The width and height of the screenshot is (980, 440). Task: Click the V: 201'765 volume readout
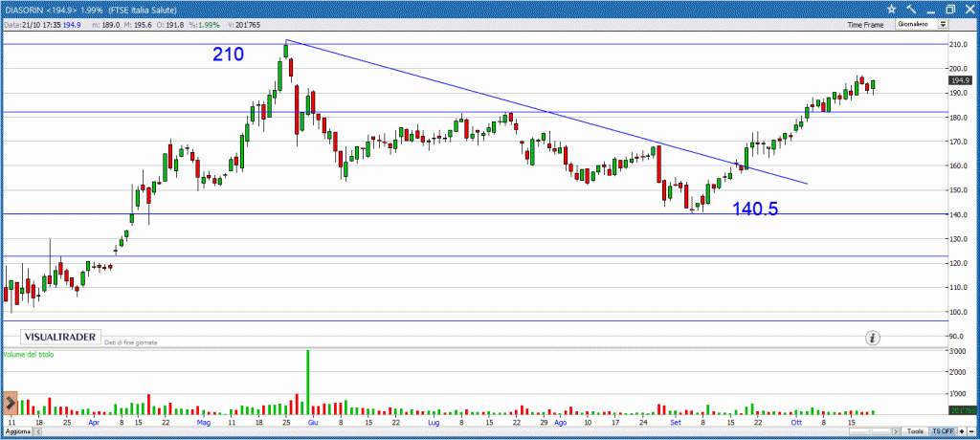(244, 25)
